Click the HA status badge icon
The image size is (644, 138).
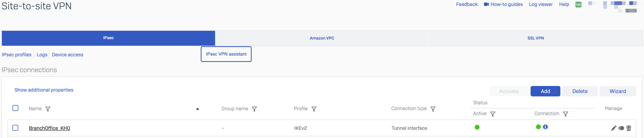pyautogui.click(x=578, y=4)
